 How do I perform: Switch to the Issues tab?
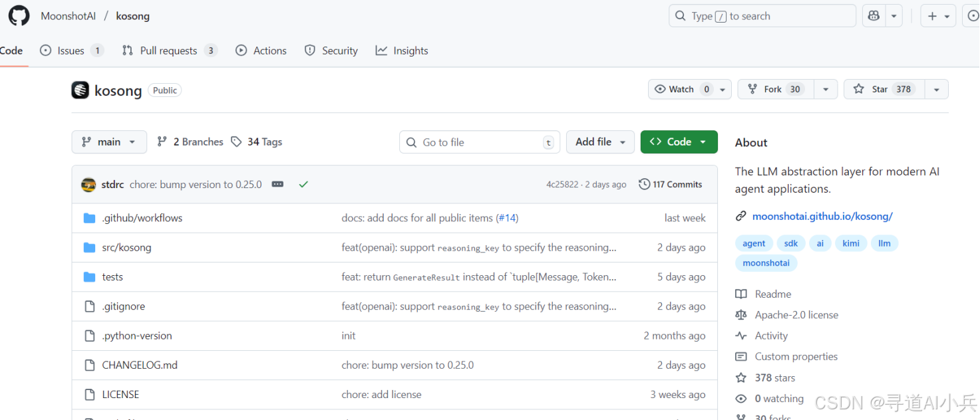(72, 51)
